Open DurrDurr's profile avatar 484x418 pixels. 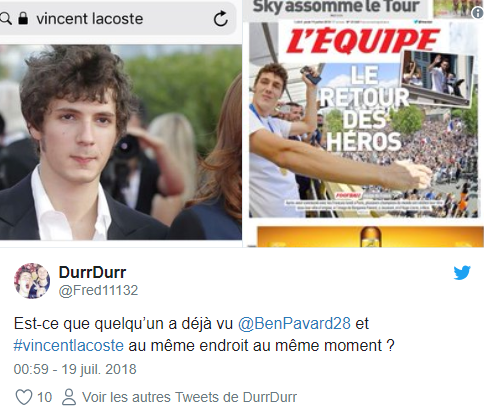[32, 281]
